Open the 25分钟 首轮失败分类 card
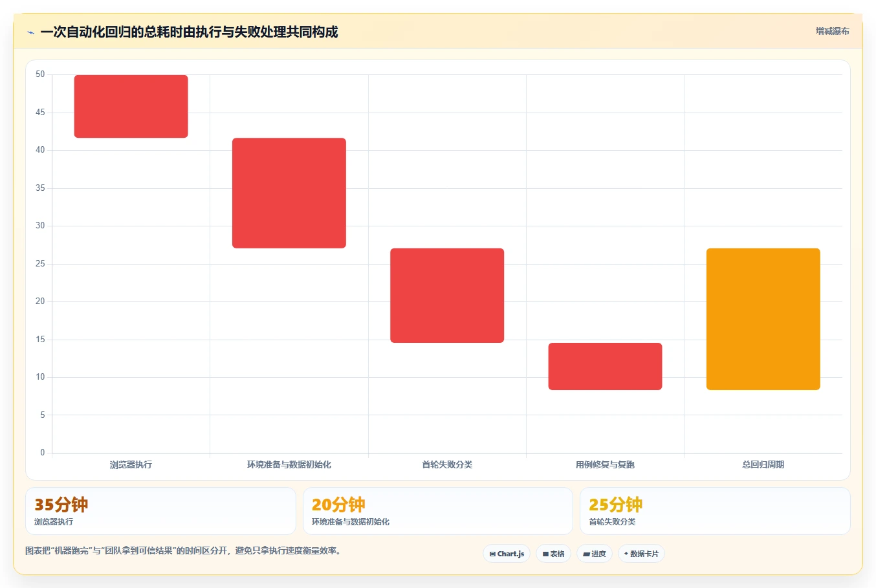This screenshot has width=876, height=588. point(715,511)
